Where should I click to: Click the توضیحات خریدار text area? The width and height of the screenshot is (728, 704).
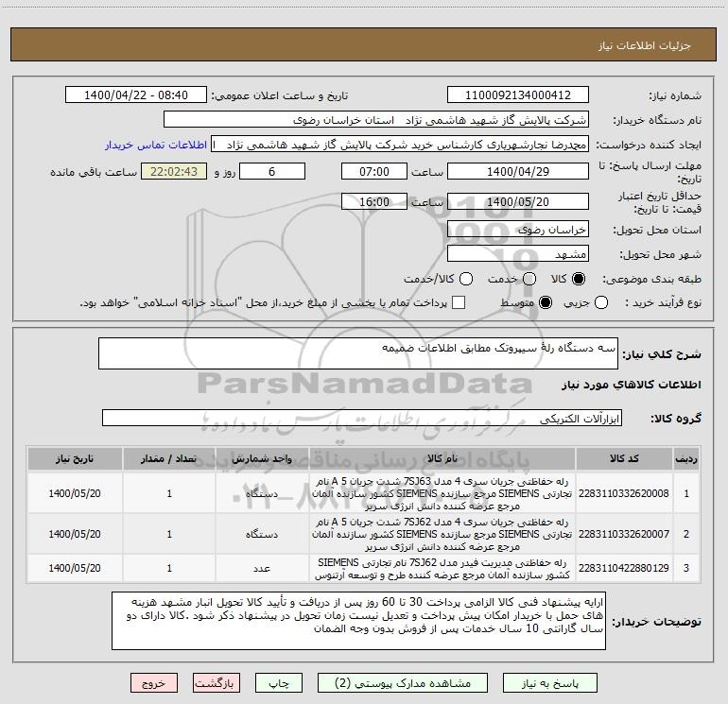(358, 621)
